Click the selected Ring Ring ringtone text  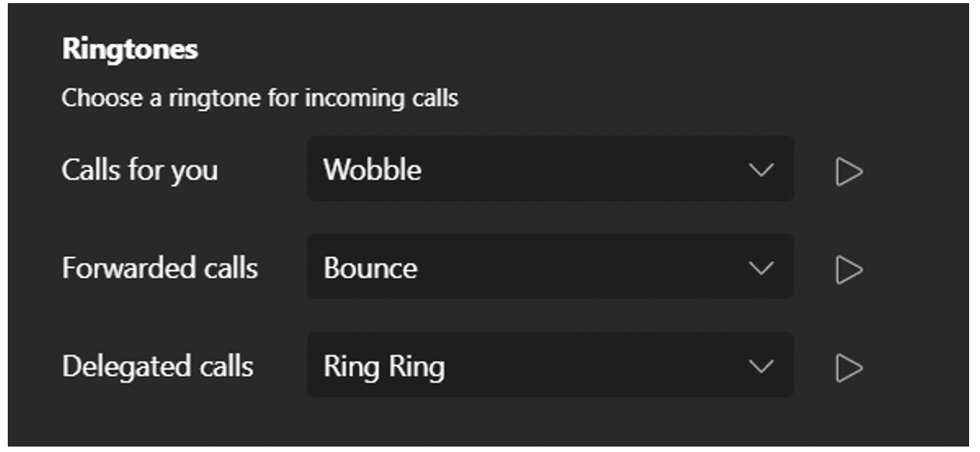[384, 366]
